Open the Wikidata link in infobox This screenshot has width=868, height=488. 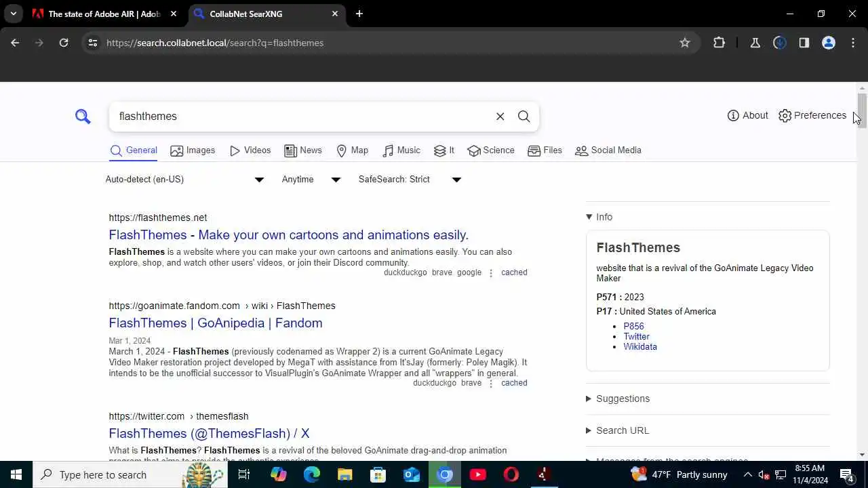(x=640, y=346)
